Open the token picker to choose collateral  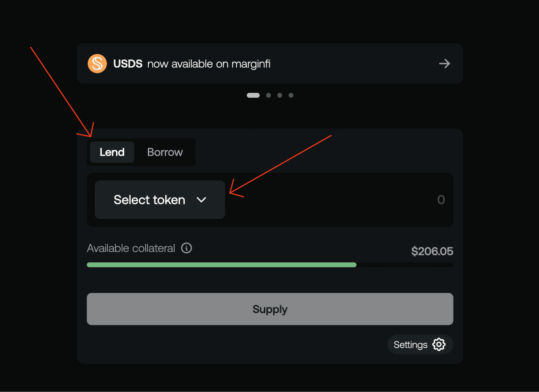click(x=159, y=200)
